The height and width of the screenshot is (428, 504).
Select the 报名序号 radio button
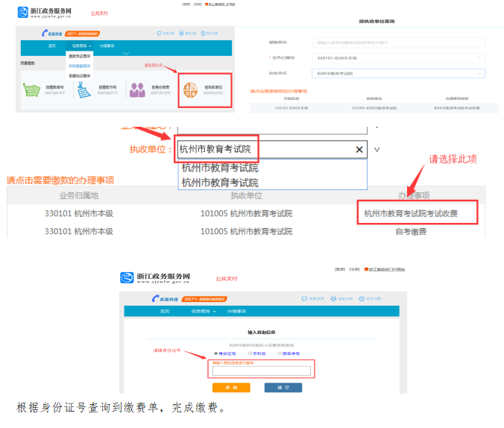click(280, 353)
